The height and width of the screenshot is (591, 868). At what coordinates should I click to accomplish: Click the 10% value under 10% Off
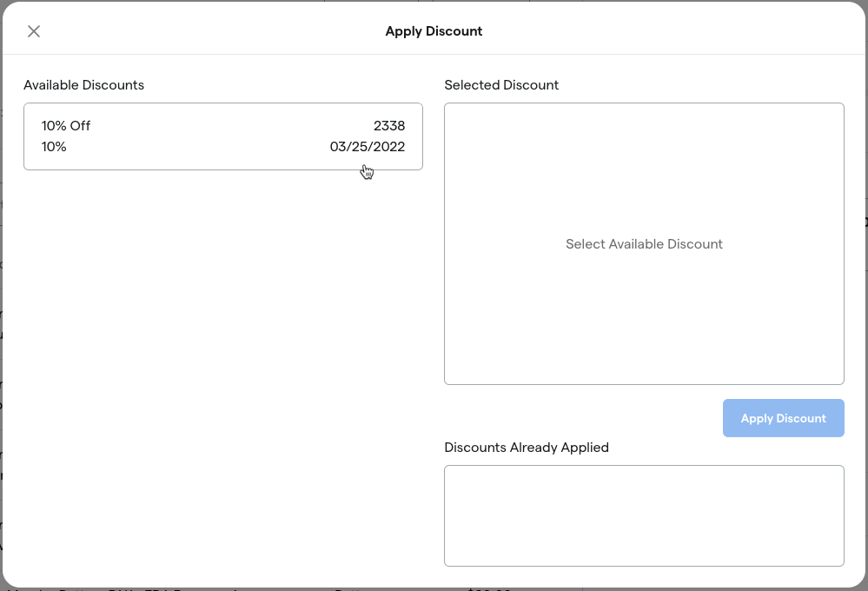click(x=54, y=147)
